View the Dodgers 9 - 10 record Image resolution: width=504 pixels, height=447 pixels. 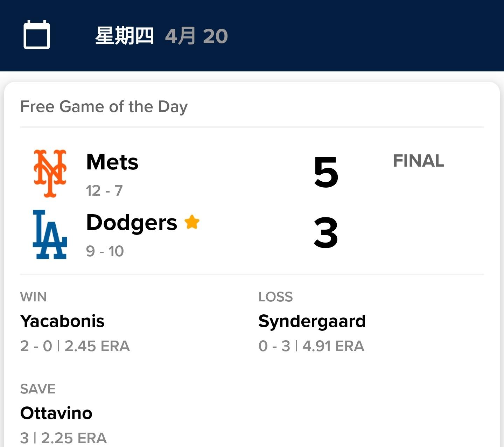click(105, 251)
